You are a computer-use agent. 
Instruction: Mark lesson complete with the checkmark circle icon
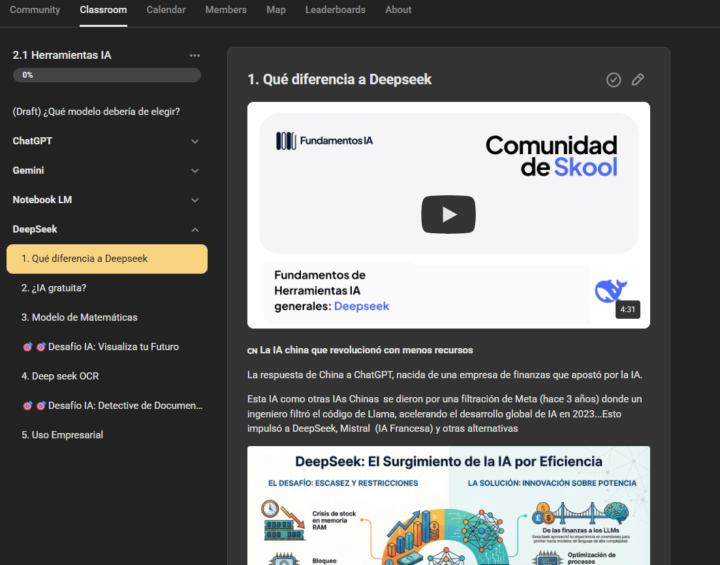point(613,80)
